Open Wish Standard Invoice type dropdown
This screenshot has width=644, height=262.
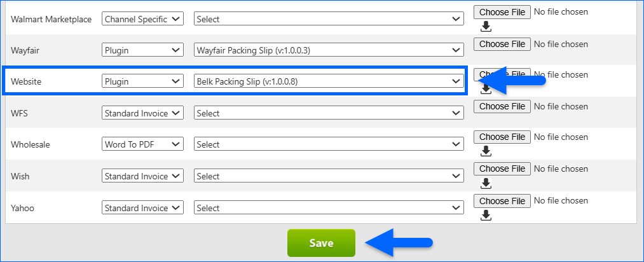(x=142, y=176)
